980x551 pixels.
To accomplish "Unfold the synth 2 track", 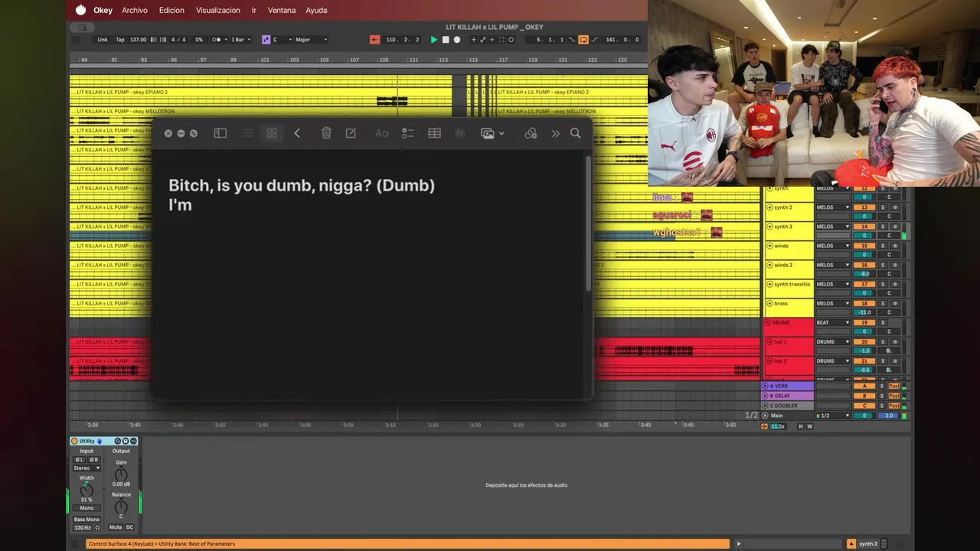I will [x=769, y=207].
